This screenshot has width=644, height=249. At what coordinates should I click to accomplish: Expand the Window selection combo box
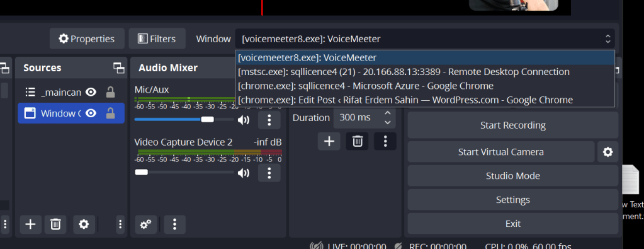[x=425, y=39]
